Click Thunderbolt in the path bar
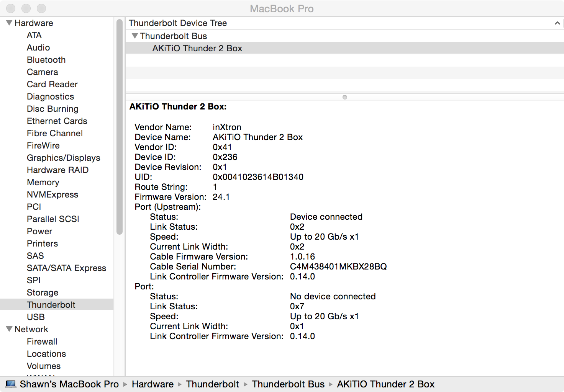The image size is (564, 392). (x=213, y=384)
